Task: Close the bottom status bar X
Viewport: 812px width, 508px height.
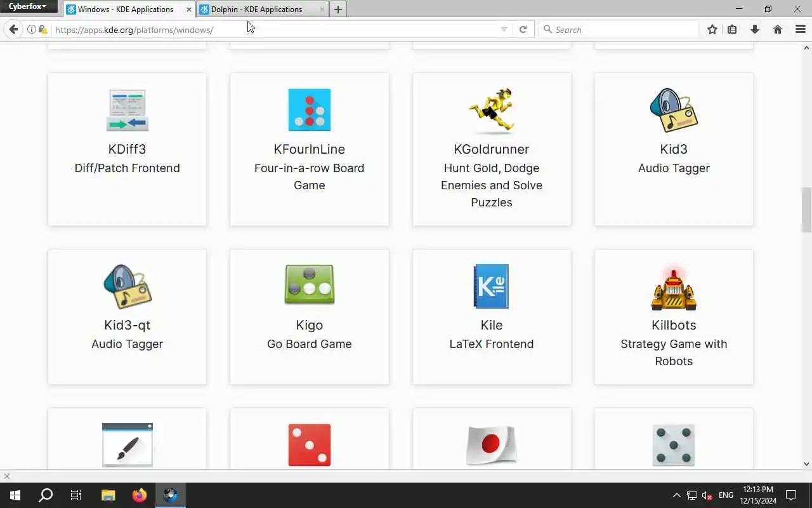Action: pos(6,476)
